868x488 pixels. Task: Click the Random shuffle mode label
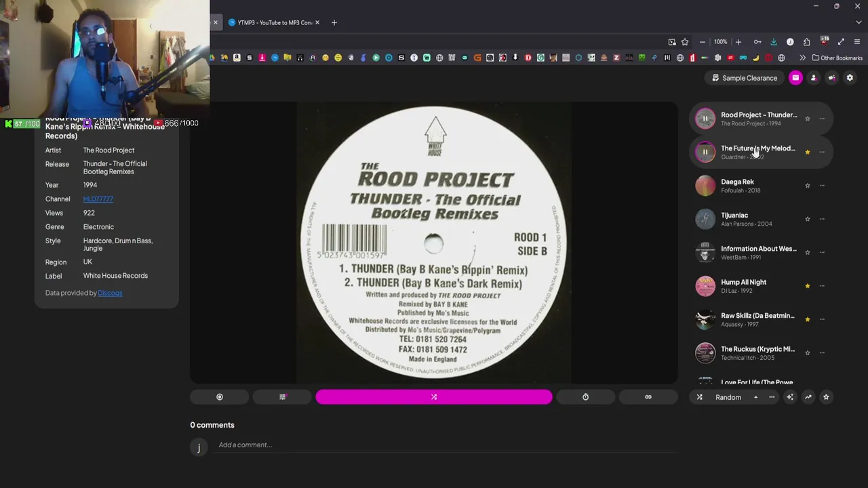click(728, 397)
